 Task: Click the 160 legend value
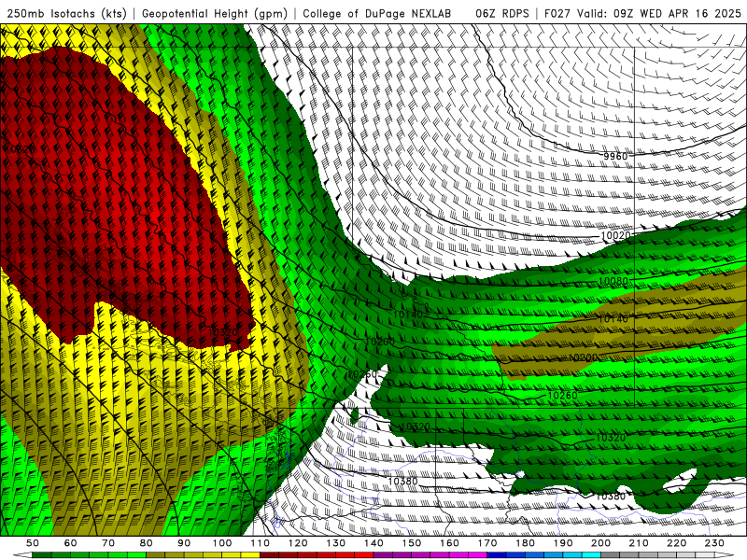pos(449,543)
